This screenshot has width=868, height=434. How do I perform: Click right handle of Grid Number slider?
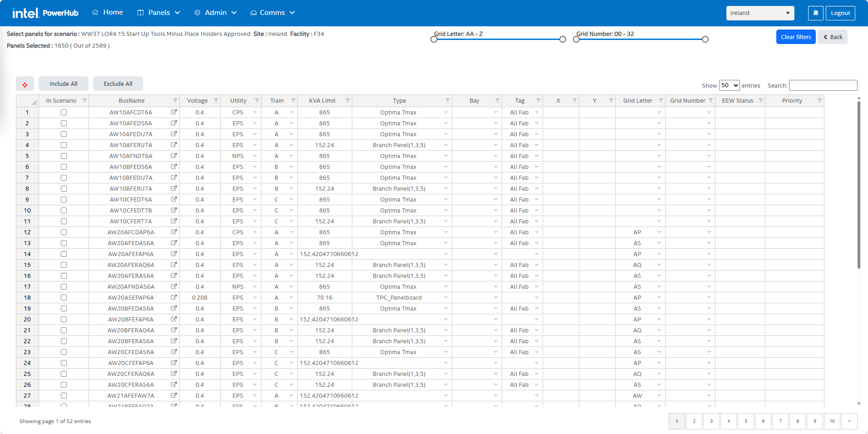pos(705,39)
